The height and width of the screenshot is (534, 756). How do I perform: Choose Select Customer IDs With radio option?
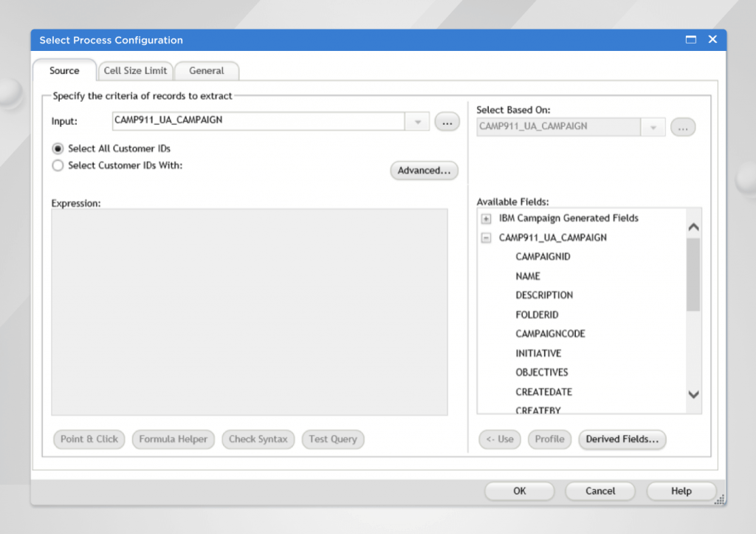[58, 166]
